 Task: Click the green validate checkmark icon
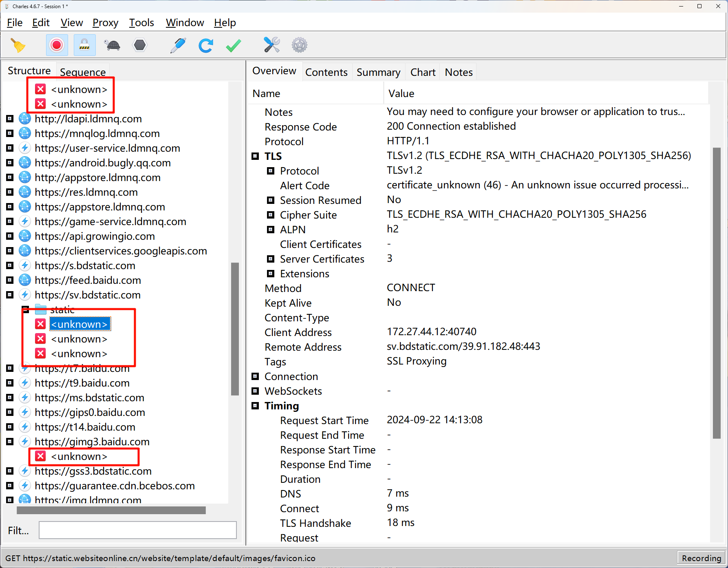click(233, 45)
